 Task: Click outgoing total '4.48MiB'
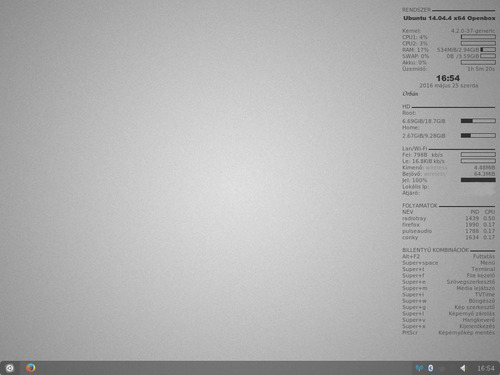(484, 167)
